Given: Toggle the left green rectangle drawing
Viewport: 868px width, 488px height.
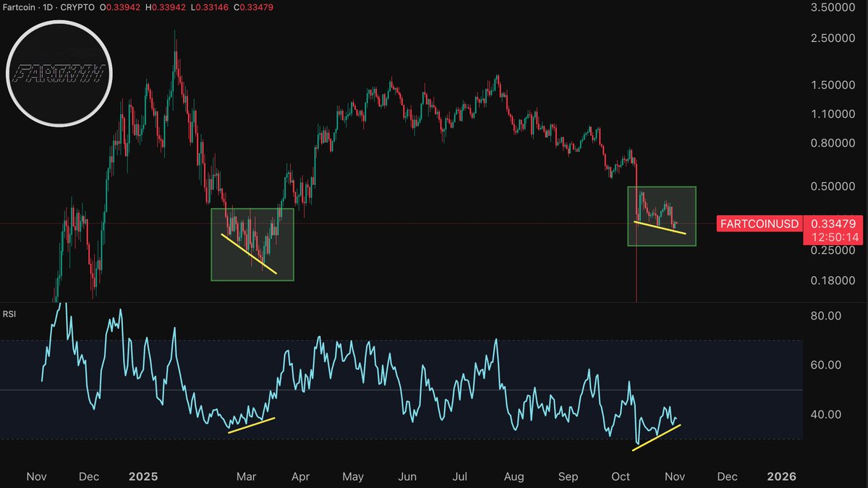Looking at the screenshot, I should [x=252, y=244].
